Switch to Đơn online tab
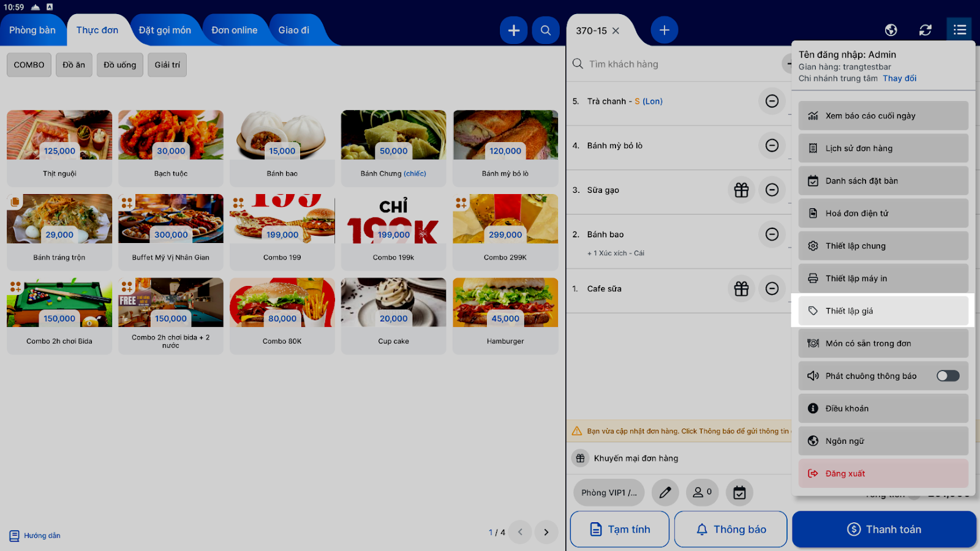Viewport: 980px width, 551px height. coord(235,30)
